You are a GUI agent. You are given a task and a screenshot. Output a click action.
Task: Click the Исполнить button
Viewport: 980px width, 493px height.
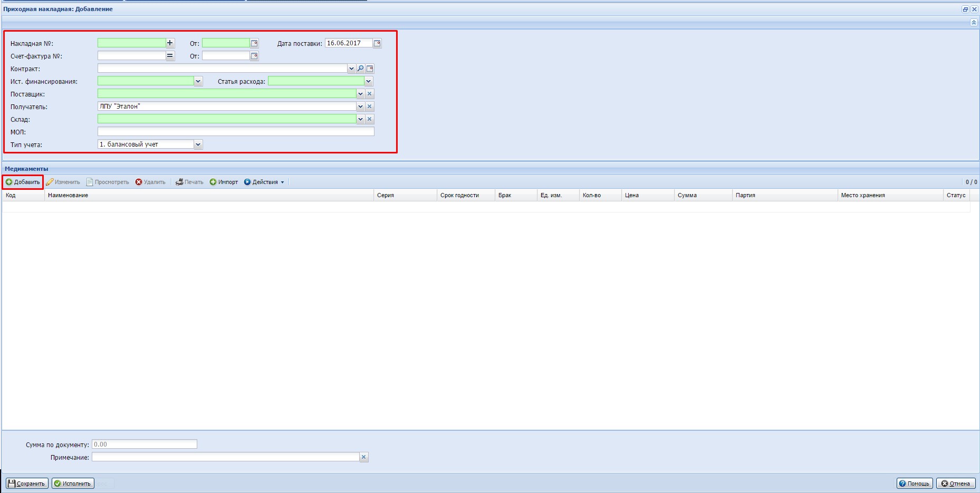[73, 484]
